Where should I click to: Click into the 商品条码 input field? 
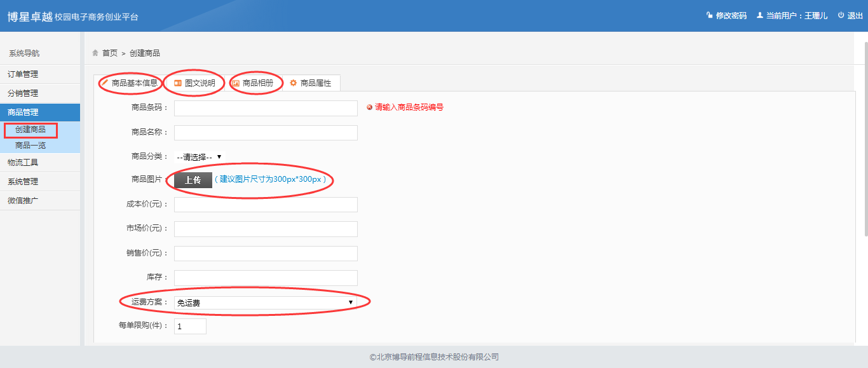(x=266, y=108)
